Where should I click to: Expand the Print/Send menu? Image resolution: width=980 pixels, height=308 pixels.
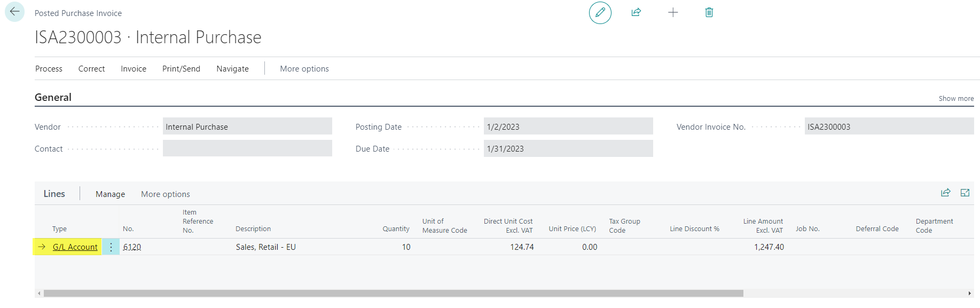[x=181, y=69]
